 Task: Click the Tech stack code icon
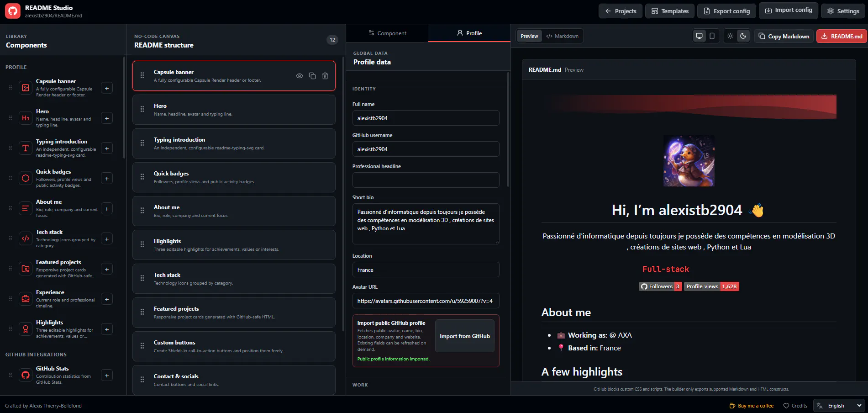coord(26,238)
